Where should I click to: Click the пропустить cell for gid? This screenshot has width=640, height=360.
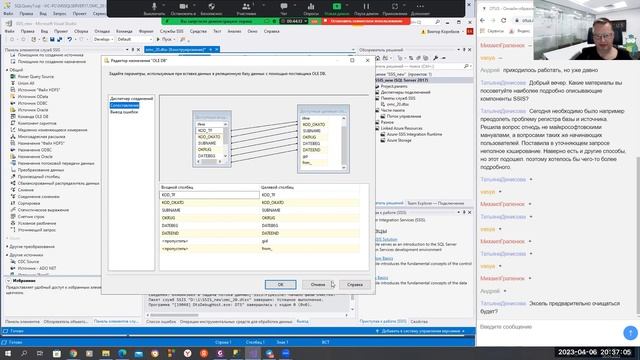click(x=209, y=241)
